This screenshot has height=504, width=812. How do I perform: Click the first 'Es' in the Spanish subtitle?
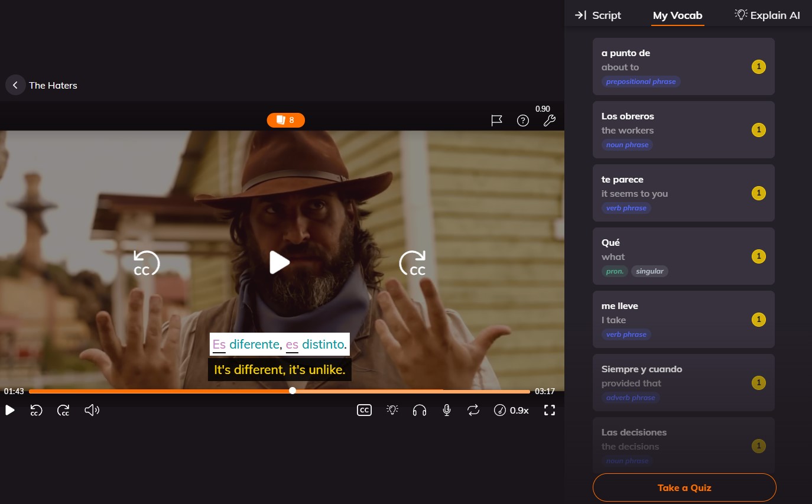(x=219, y=344)
